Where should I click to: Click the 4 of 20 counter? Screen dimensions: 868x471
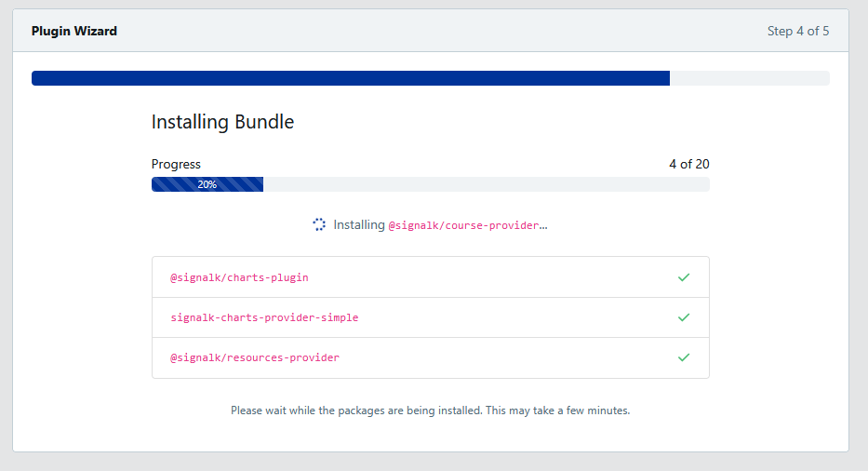[x=688, y=164]
